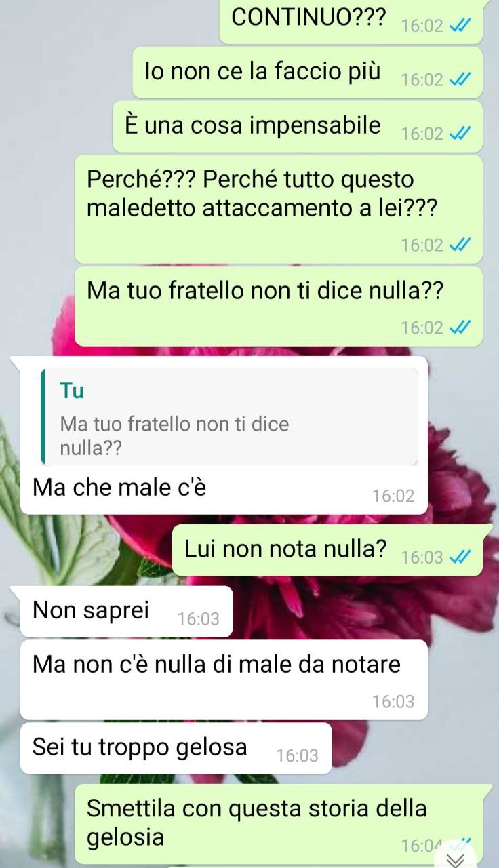
Task: Select the 'Io non ce la faccio più' bubble
Action: coord(307,73)
